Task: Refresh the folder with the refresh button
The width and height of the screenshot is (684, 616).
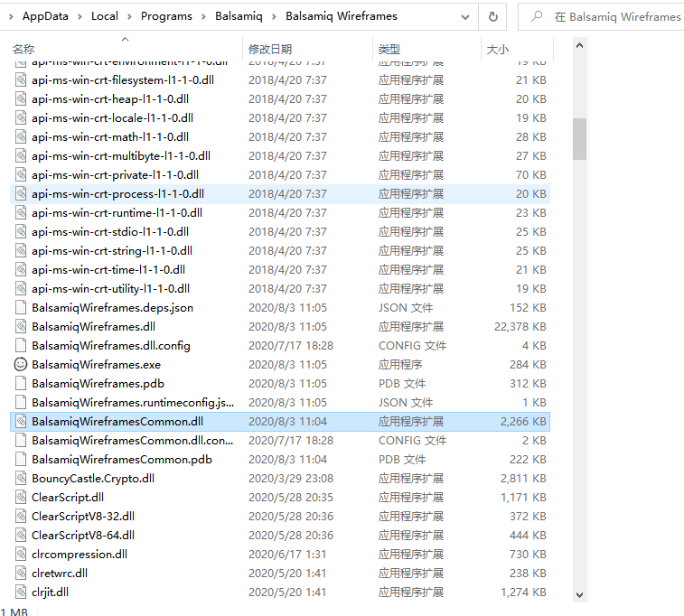Action: point(493,16)
